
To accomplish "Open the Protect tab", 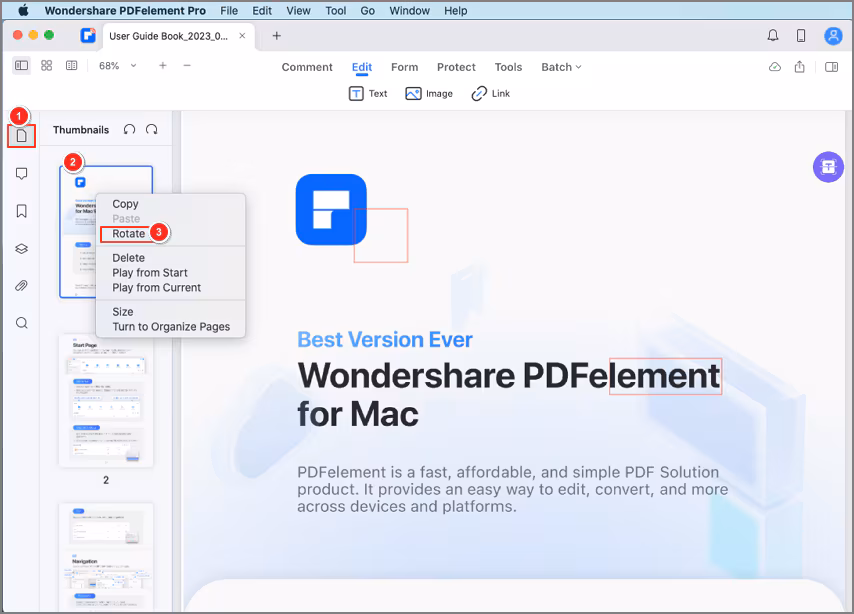I will click(456, 67).
